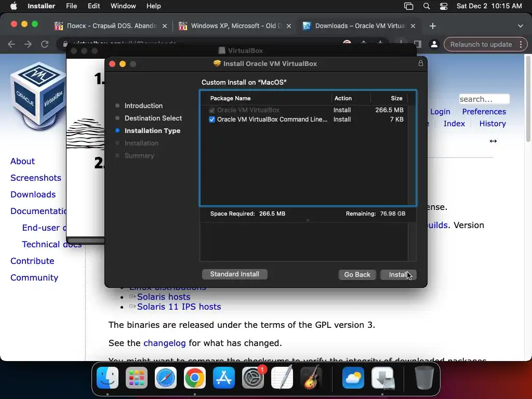Click the Install button

[397, 274]
